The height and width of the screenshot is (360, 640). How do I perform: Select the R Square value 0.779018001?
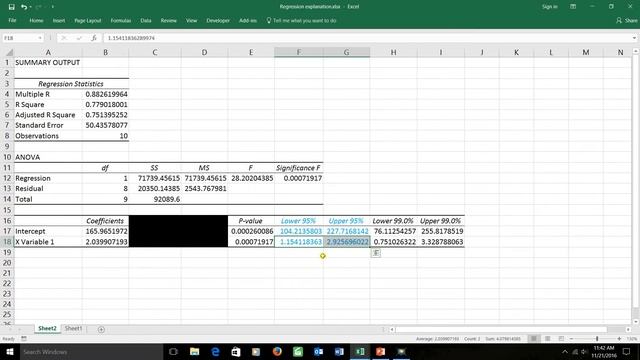click(x=105, y=104)
